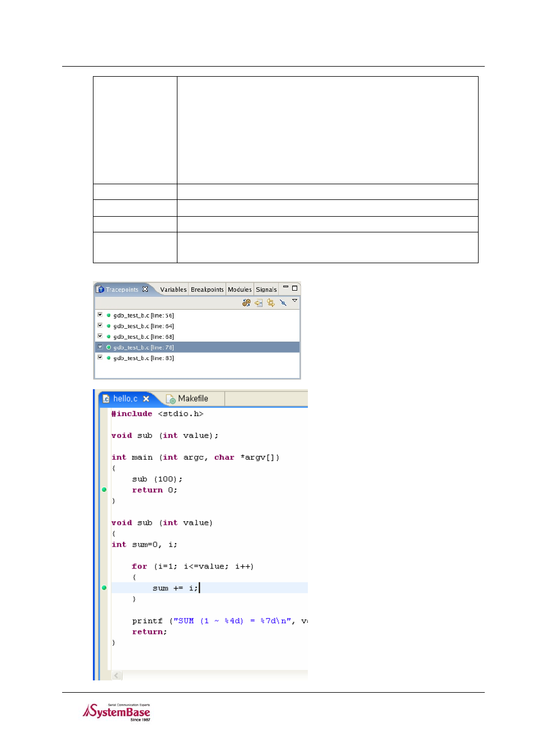Open the Tracepoints view menu triangle
This screenshot has width=534, height=756.
point(295,301)
